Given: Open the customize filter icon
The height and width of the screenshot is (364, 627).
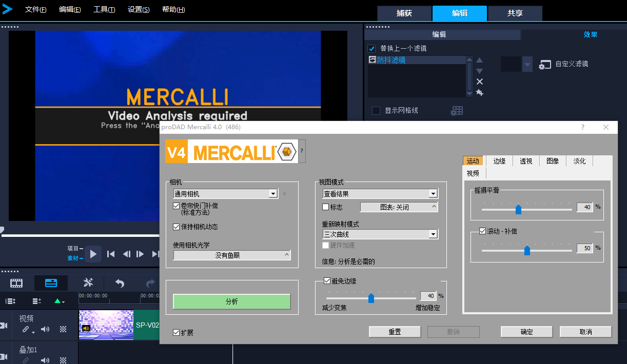Looking at the screenshot, I should (545, 65).
